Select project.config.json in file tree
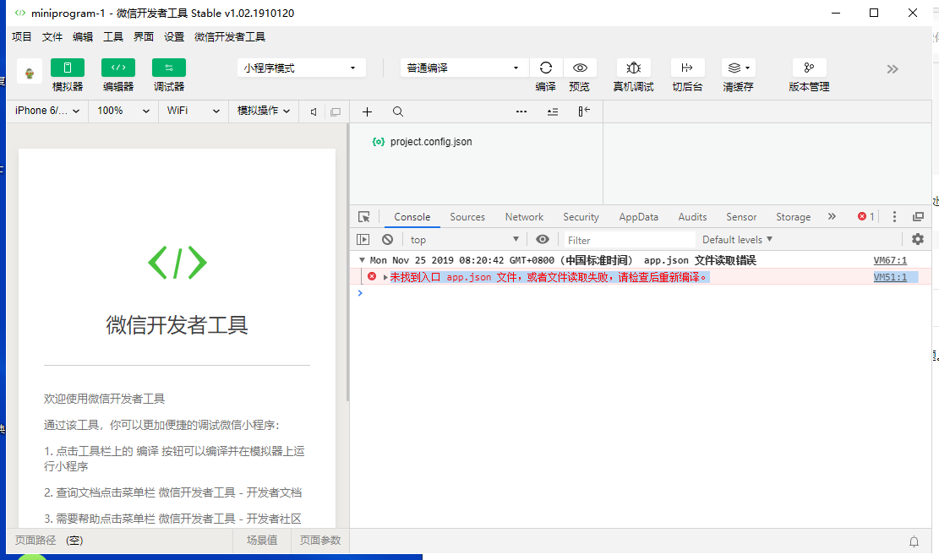 pyautogui.click(x=430, y=142)
